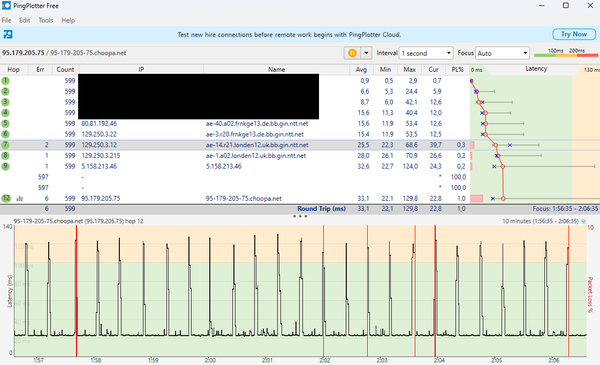Expand the 10 minutes timeline range menu
This screenshot has width=600, height=365.
(584, 221)
